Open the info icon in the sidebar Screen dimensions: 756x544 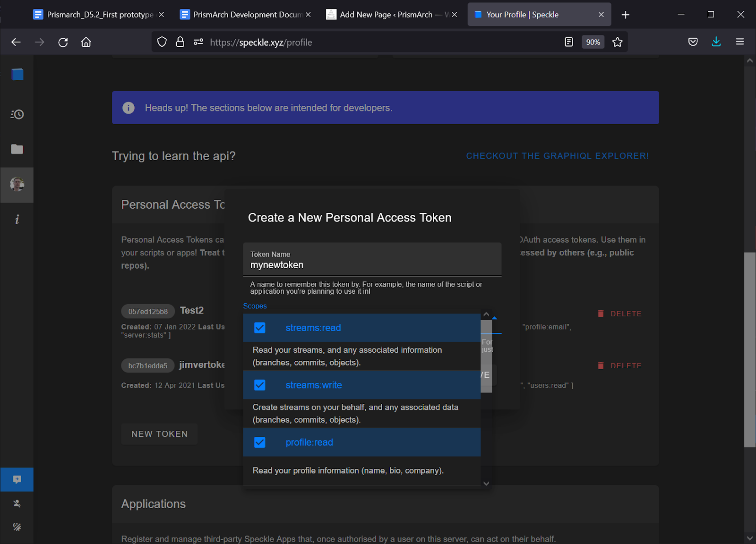click(x=17, y=219)
